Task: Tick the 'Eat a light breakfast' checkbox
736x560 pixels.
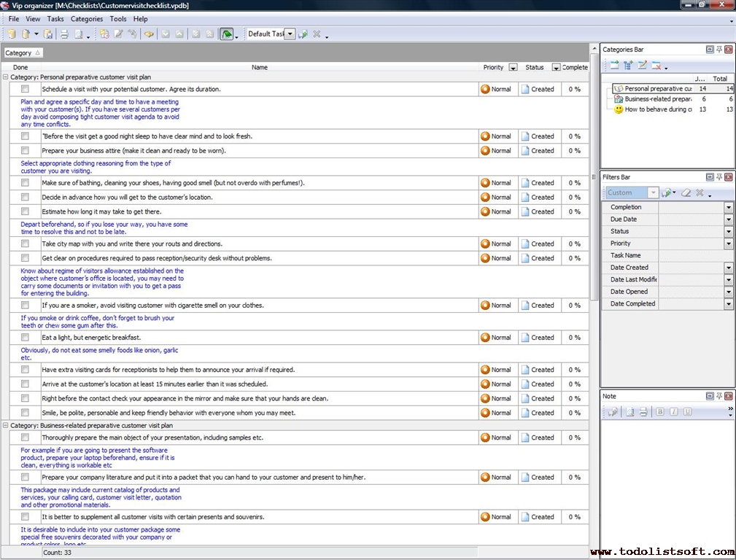Action: 25,338
